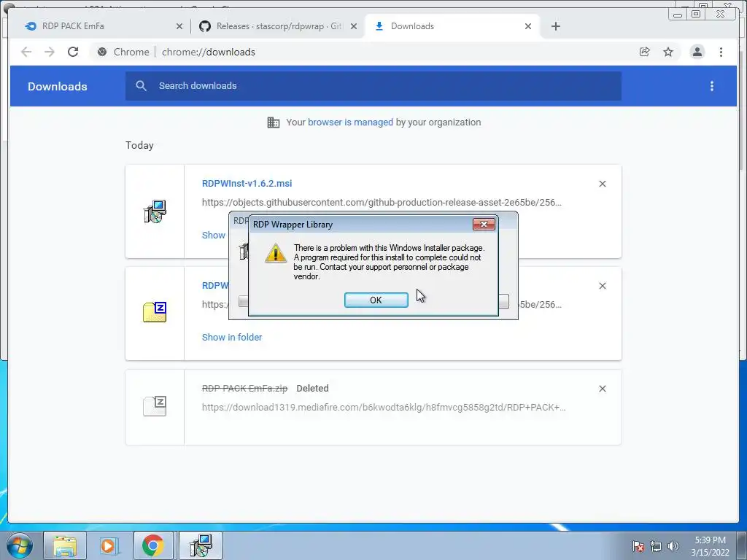
Task: Click the network icon in the system tray
Action: pyautogui.click(x=656, y=546)
